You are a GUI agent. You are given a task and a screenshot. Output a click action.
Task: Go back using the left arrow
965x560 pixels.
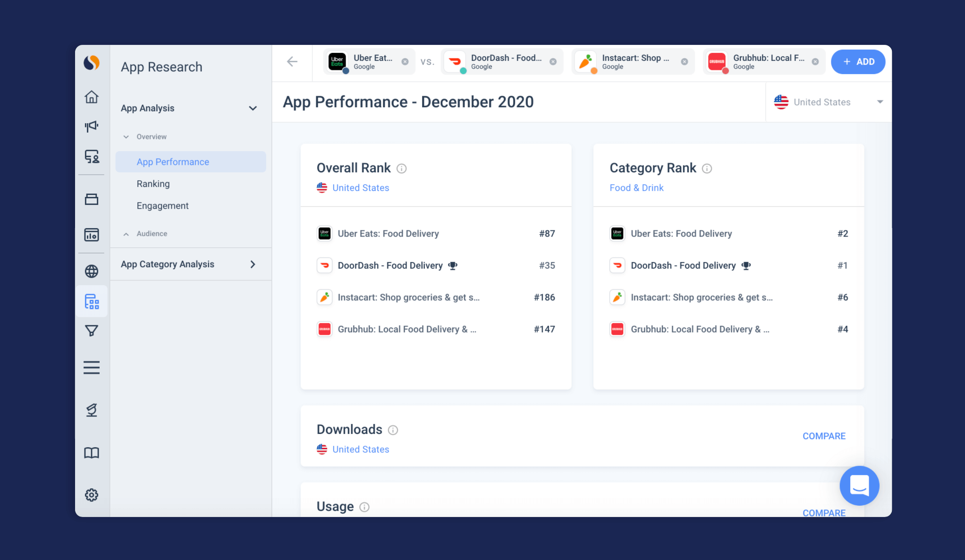point(292,61)
